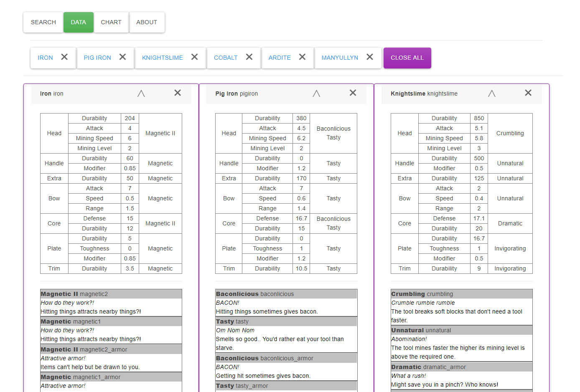Remove the Manyullyn chip via X icon
Screen dimensions: 580x392
369,57
